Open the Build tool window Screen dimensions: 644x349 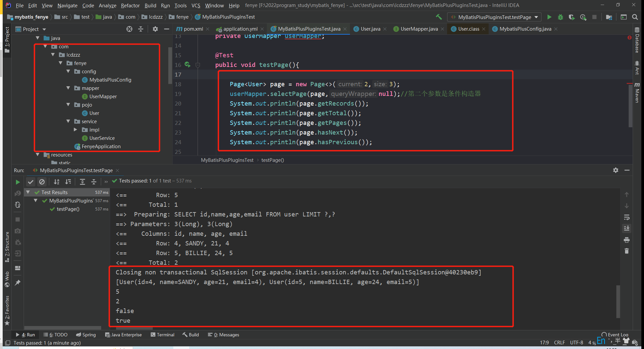(191, 335)
